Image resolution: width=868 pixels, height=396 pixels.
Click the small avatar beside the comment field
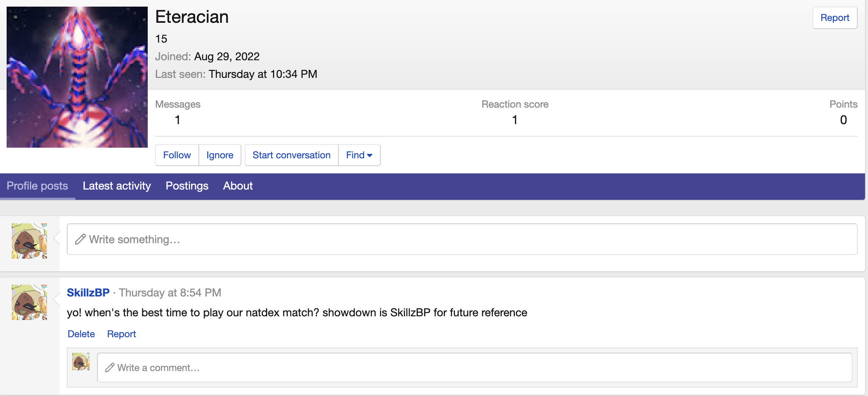click(x=81, y=362)
